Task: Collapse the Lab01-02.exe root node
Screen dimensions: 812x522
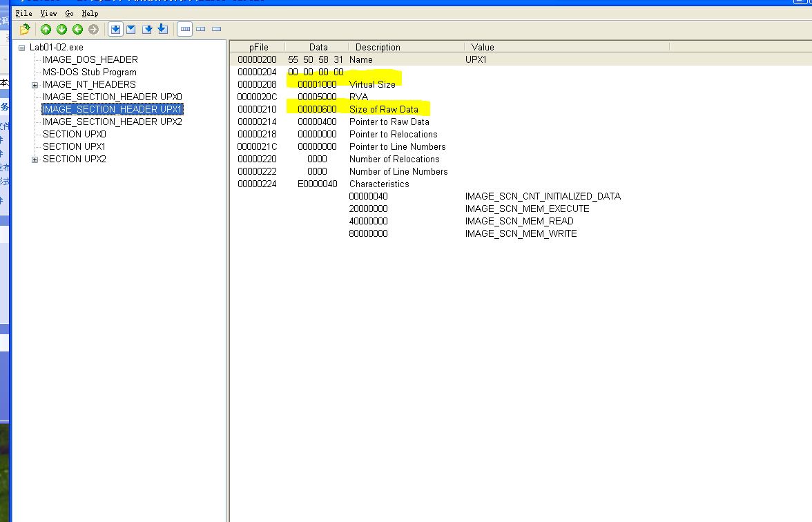Action: coord(22,48)
